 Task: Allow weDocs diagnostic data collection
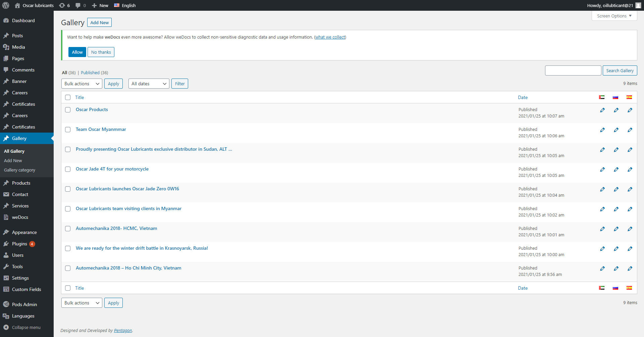point(77,52)
